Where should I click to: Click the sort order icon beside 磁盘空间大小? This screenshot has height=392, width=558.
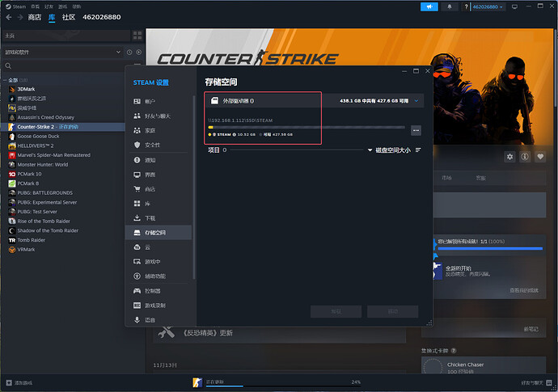pos(418,150)
